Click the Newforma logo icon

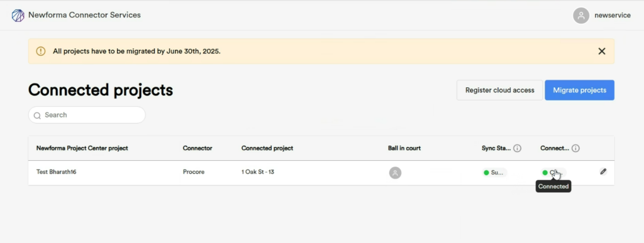18,16
